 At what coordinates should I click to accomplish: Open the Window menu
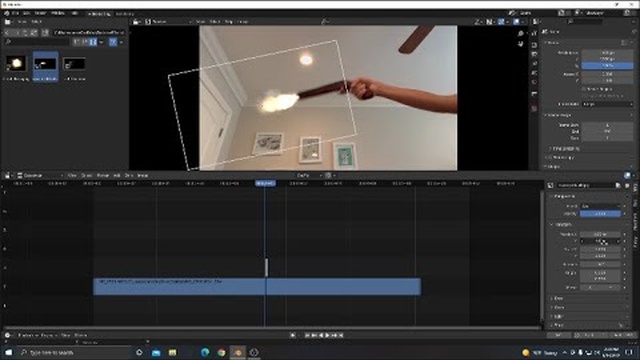58,13
